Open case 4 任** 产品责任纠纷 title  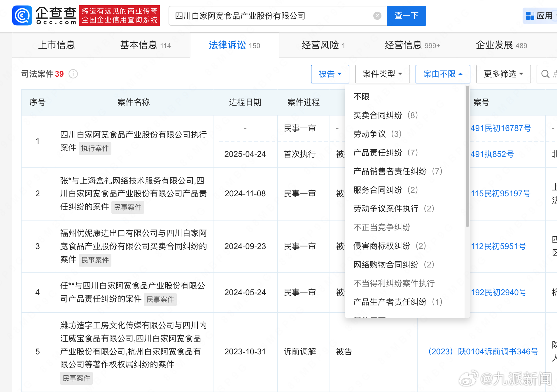coord(133,292)
